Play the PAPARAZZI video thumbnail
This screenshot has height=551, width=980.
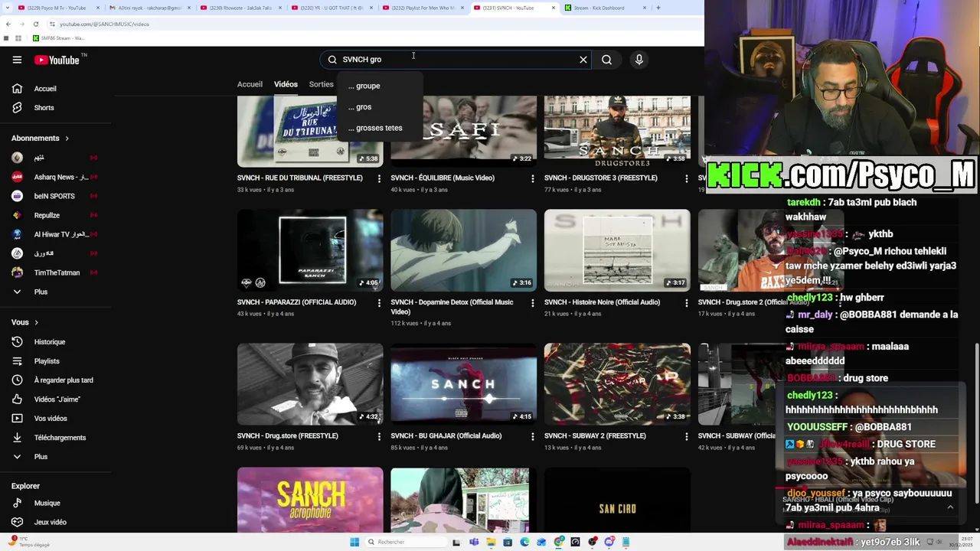click(x=310, y=250)
